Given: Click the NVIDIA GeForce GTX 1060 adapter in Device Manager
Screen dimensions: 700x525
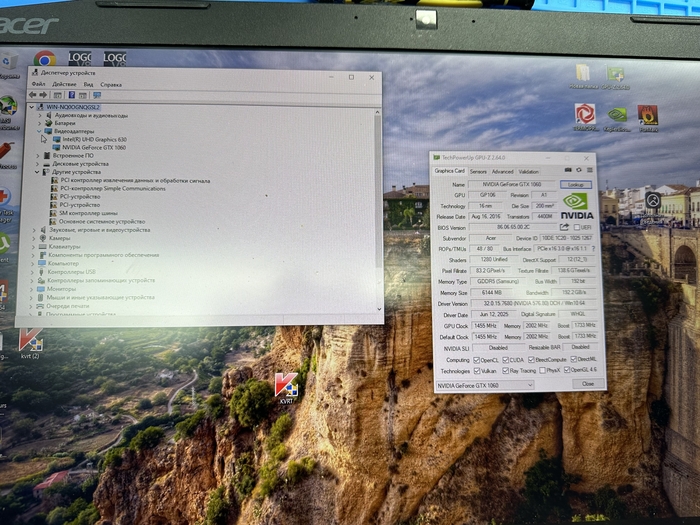Looking at the screenshot, I should click(x=94, y=147).
